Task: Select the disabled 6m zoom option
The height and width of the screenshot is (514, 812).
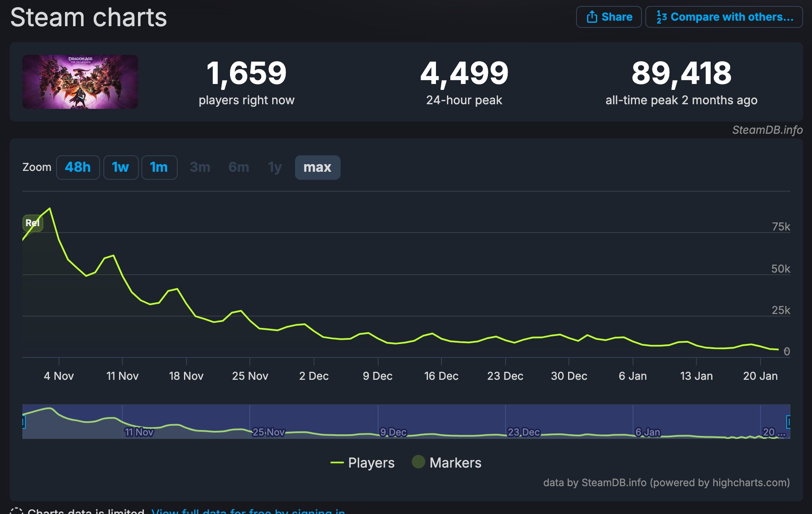Action: (x=238, y=168)
